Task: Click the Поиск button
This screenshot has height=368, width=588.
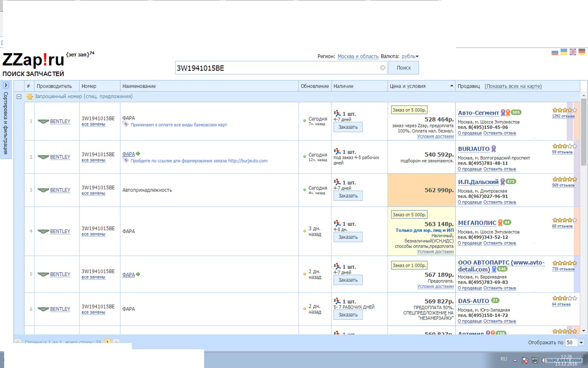Action: coord(403,68)
